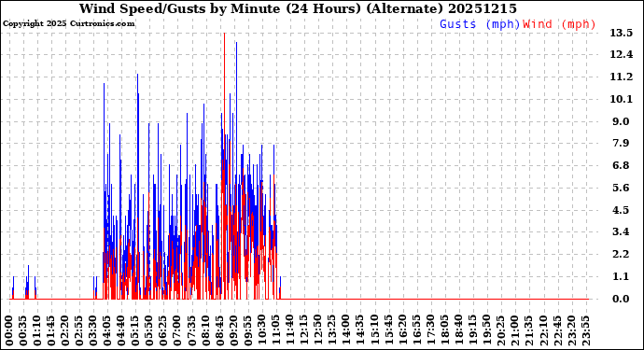The image size is (644, 350).
Task: Click the 06:25 time label
Action: [x=163, y=331]
